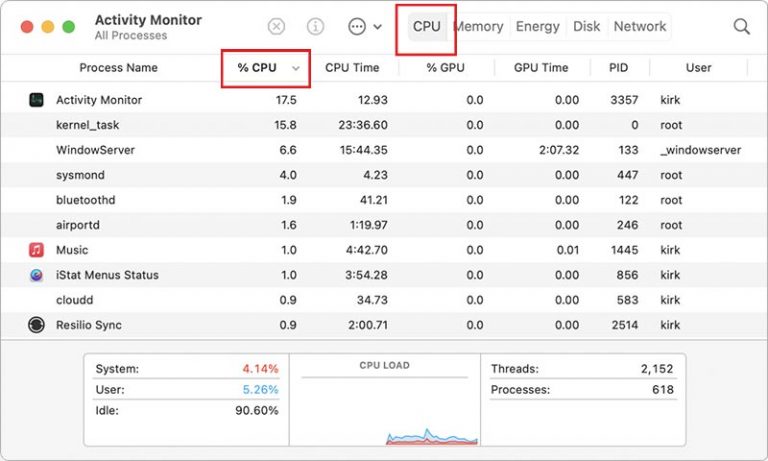
Task: Click the Music app icon
Action: click(37, 250)
